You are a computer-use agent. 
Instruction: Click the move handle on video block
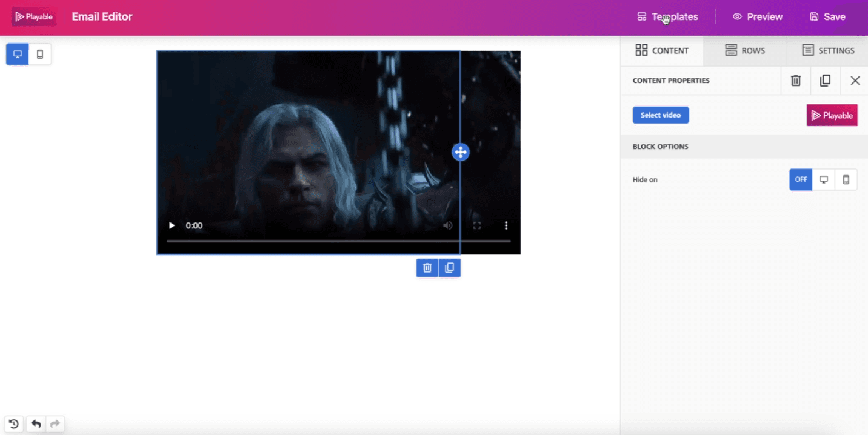click(461, 152)
